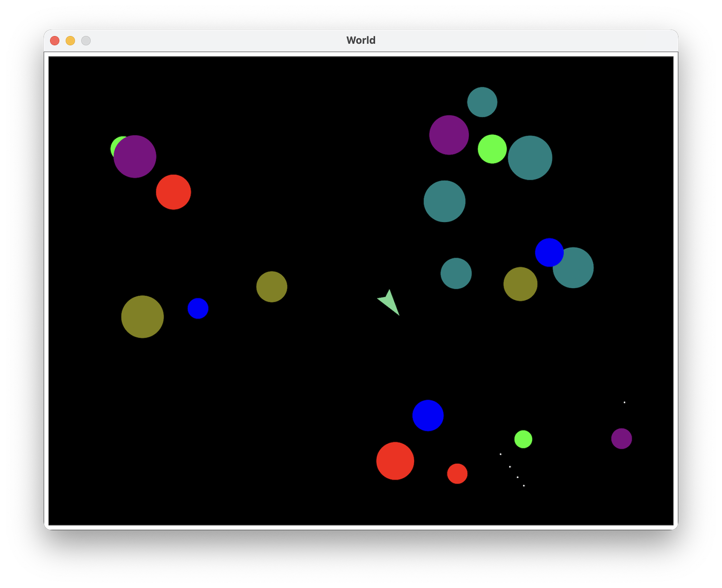Image resolution: width=722 pixels, height=588 pixels.
Task: Click the "World" window title
Action: point(361,40)
